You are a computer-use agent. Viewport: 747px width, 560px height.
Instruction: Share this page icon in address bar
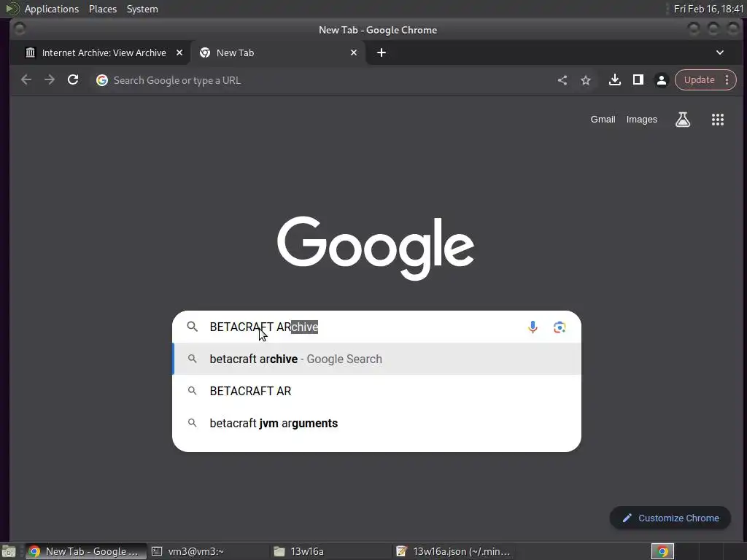562,80
